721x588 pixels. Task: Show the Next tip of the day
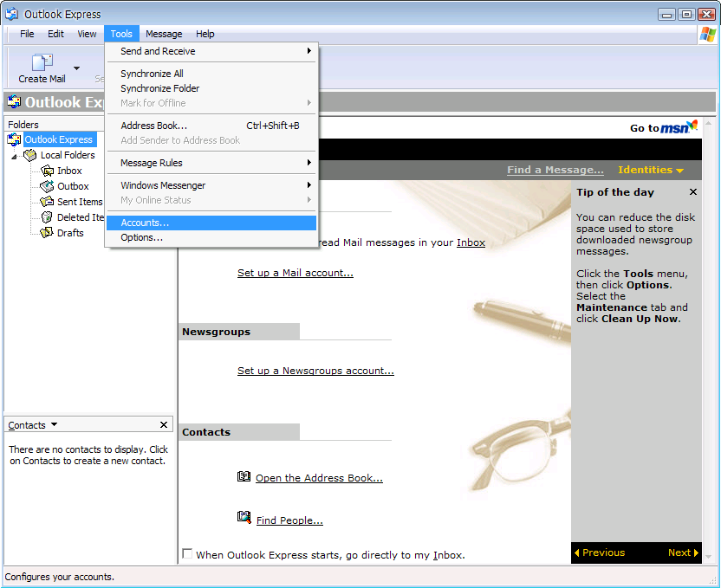[x=682, y=552]
